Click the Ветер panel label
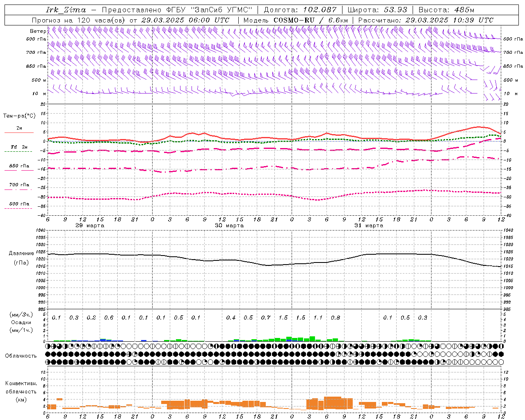This screenshot has height=420, width=525. (38, 31)
